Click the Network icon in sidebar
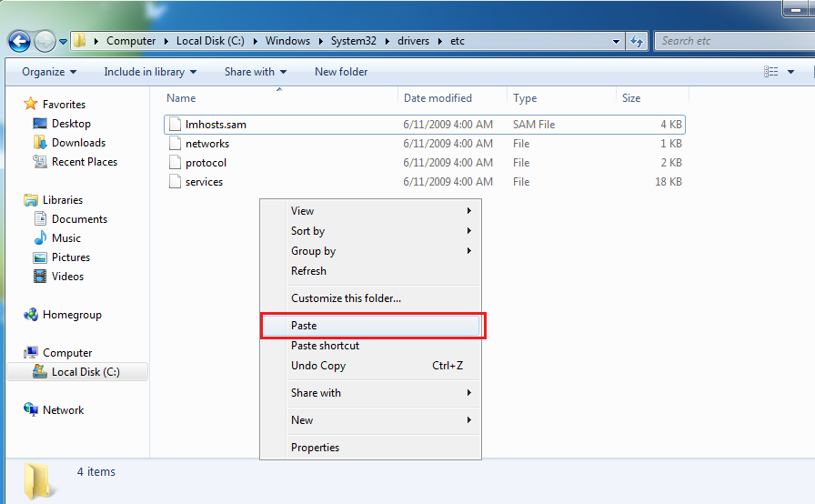Viewport: 815px width, 504px height. pyautogui.click(x=31, y=410)
